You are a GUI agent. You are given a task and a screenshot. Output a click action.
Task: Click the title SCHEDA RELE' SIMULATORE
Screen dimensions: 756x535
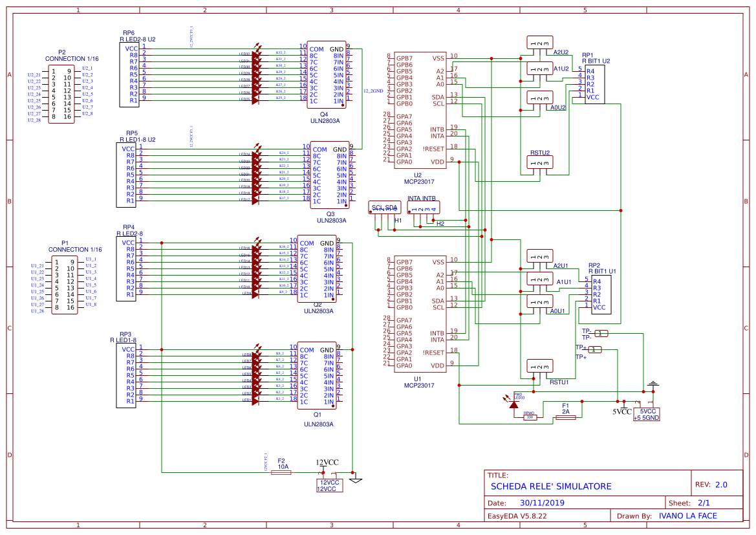tap(551, 486)
